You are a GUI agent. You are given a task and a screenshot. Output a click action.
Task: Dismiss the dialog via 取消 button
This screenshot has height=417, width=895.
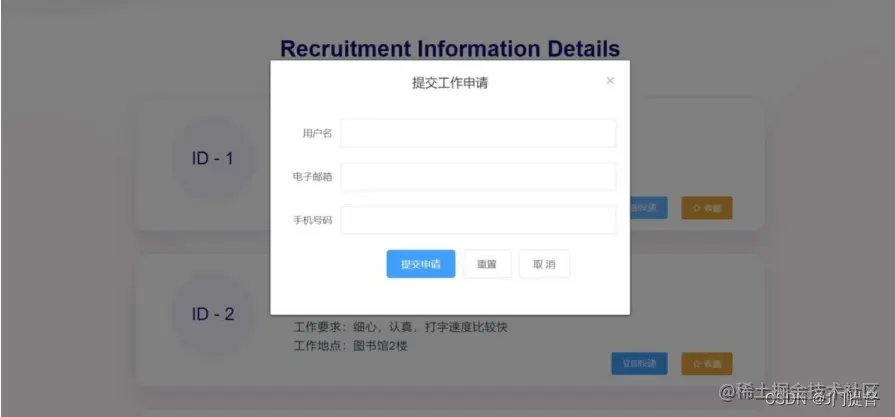pyautogui.click(x=544, y=264)
